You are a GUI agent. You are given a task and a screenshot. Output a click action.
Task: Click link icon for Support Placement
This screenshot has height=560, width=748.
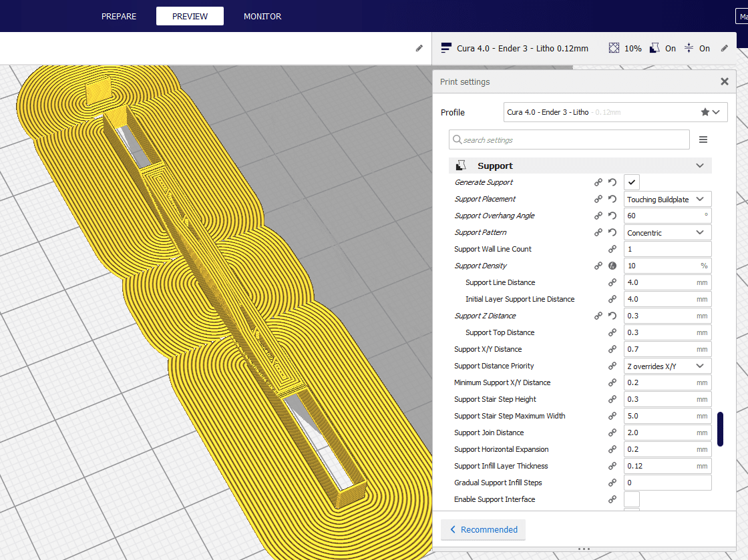tap(598, 199)
